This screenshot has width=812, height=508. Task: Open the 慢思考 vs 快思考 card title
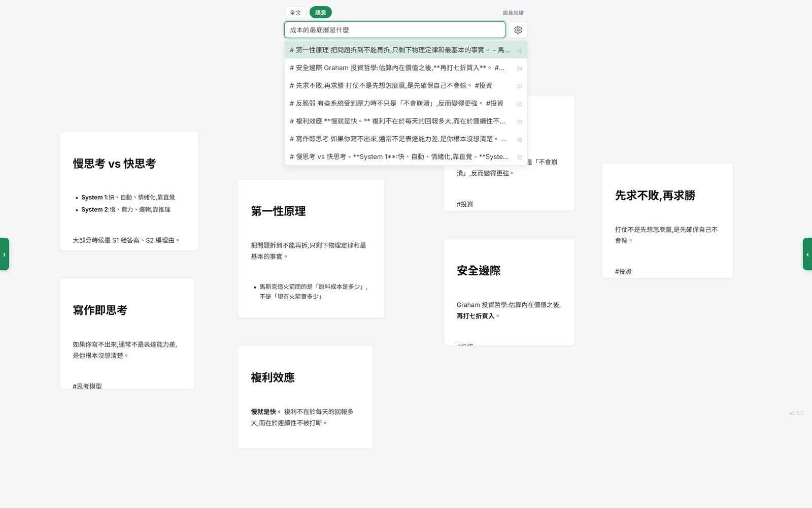click(114, 164)
